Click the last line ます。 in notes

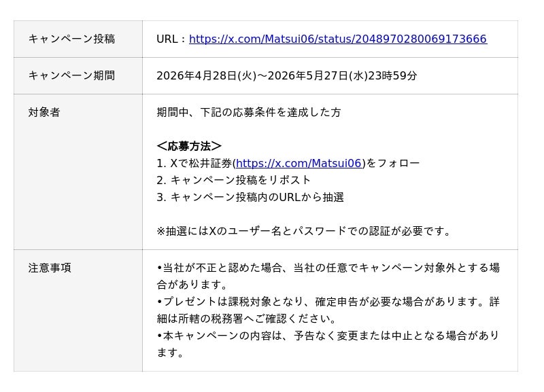(167, 353)
